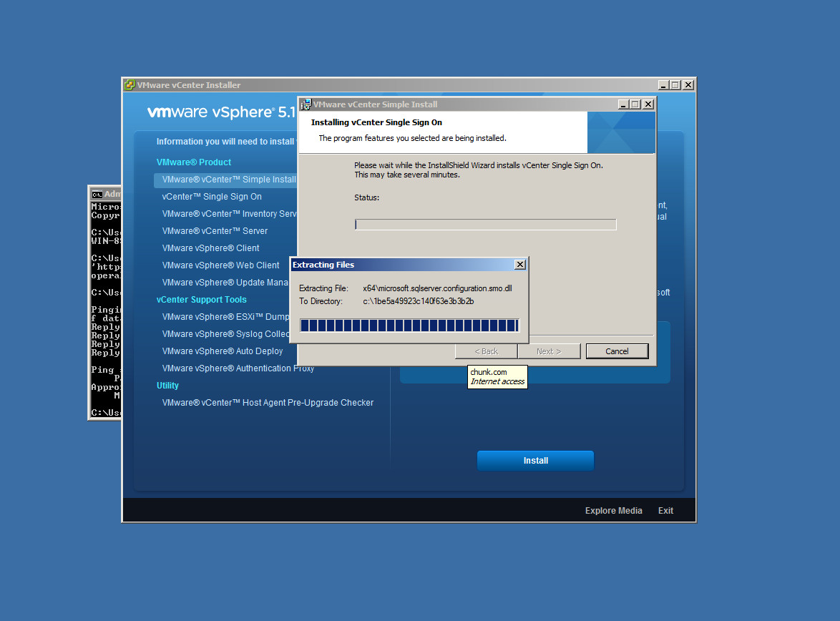Close the Extracting Files dialog
The height and width of the screenshot is (621, 840).
(519, 265)
